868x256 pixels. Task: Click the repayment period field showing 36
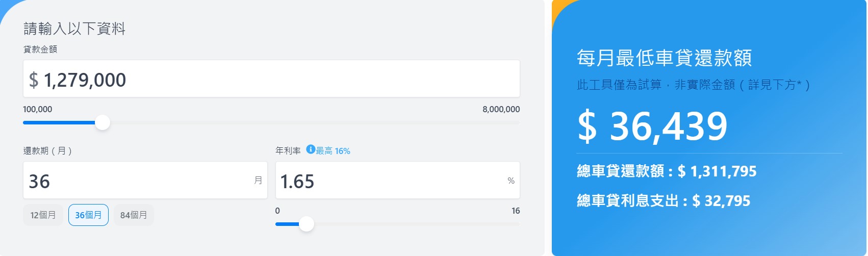145,181
